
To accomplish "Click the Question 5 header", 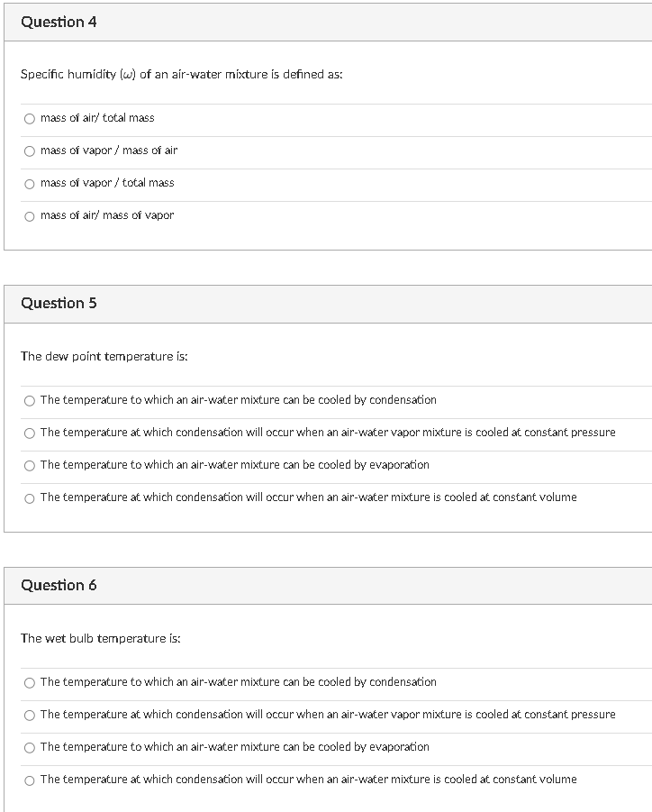I will [58, 304].
